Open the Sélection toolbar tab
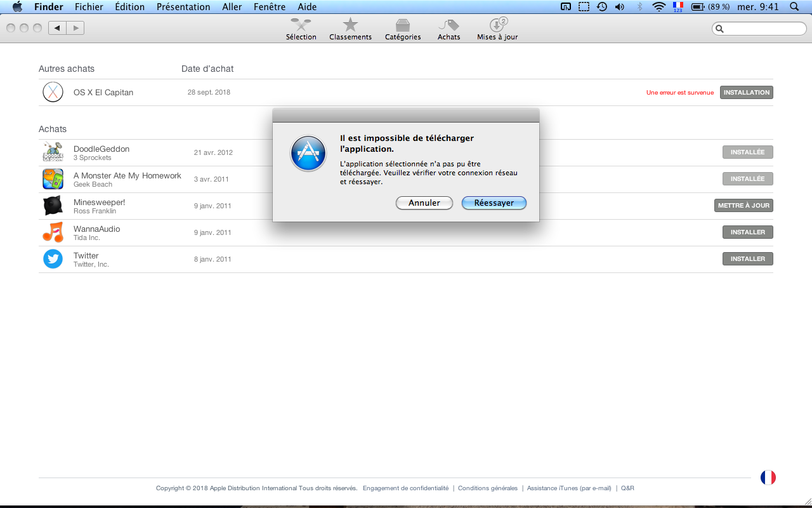Image resolution: width=812 pixels, height=508 pixels. [301, 29]
